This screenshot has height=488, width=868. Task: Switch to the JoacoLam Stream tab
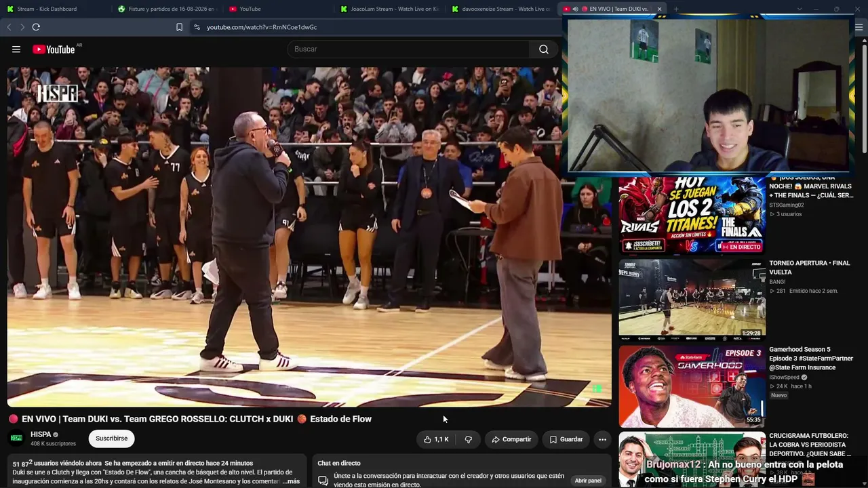point(390,9)
